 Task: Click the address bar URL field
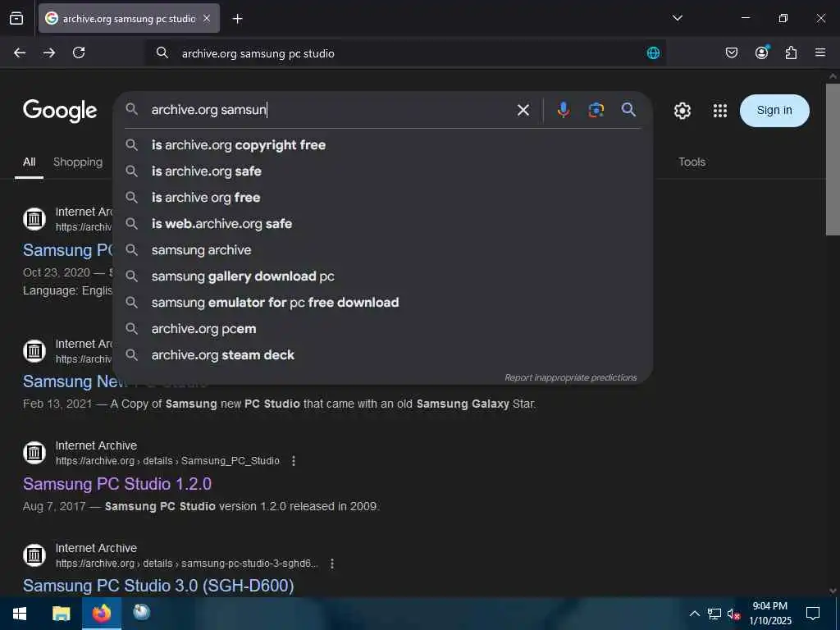click(x=407, y=53)
